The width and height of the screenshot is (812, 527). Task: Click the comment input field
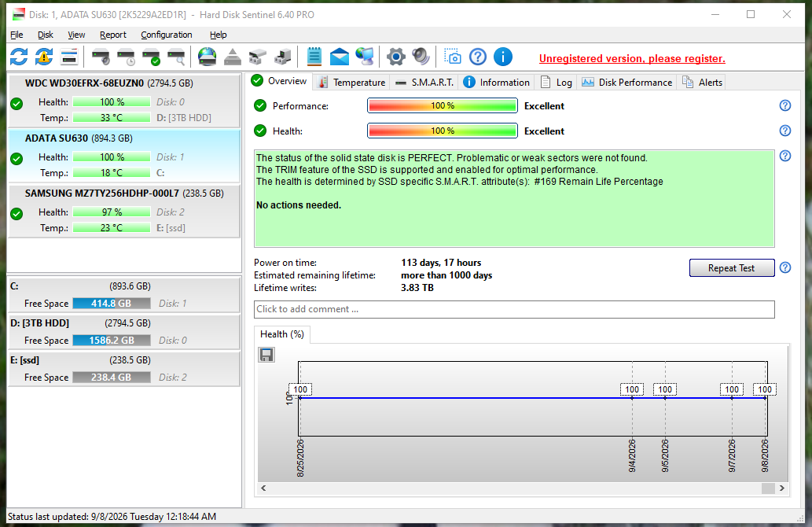coord(514,309)
